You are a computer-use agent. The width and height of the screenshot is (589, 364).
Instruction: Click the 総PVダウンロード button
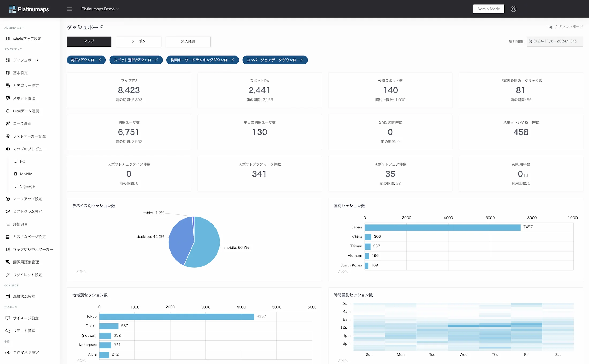(86, 60)
